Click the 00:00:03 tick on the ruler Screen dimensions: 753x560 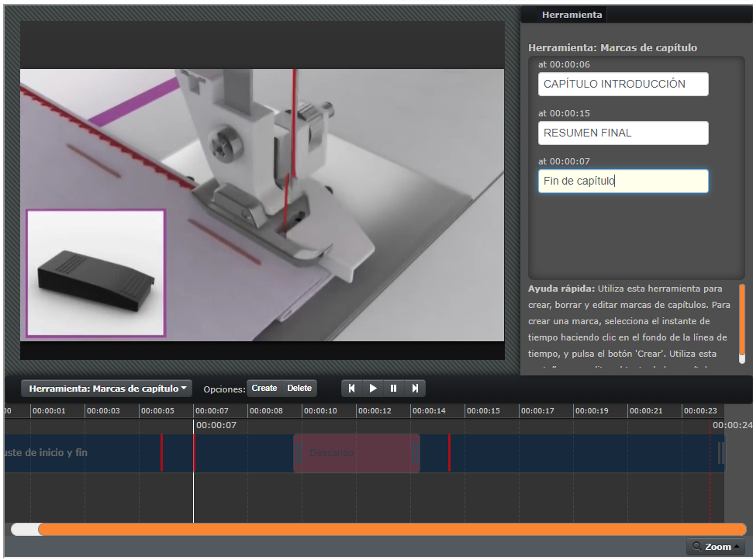103,411
